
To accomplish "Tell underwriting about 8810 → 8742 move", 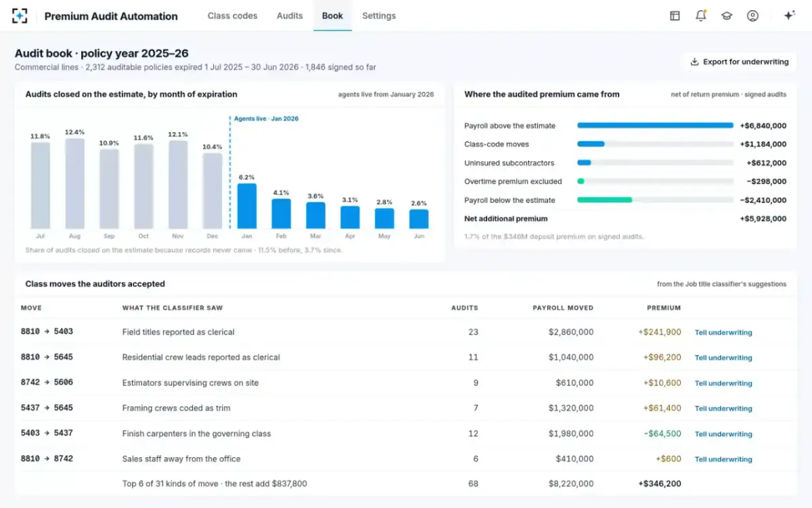I will click(x=723, y=459).
